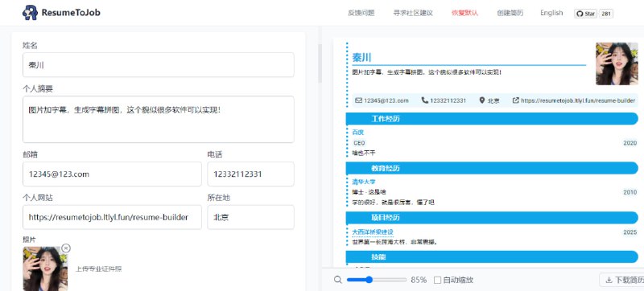644x291 pixels.
Task: Click the ResumeToJob logo icon
Action: (30, 13)
